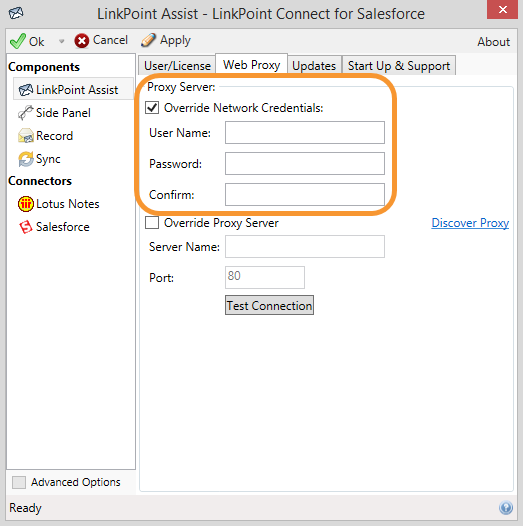
Task: Click the red Cancel icon
Action: click(82, 41)
